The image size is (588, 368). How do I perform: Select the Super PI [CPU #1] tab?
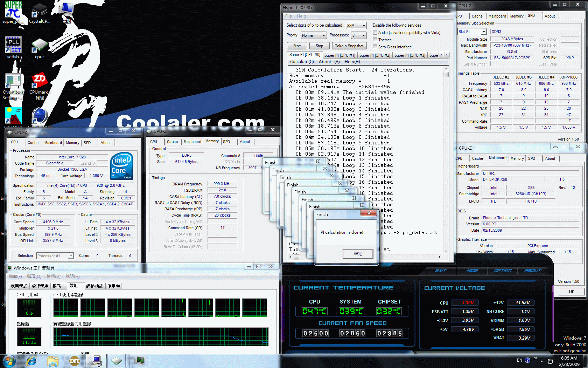339,55
